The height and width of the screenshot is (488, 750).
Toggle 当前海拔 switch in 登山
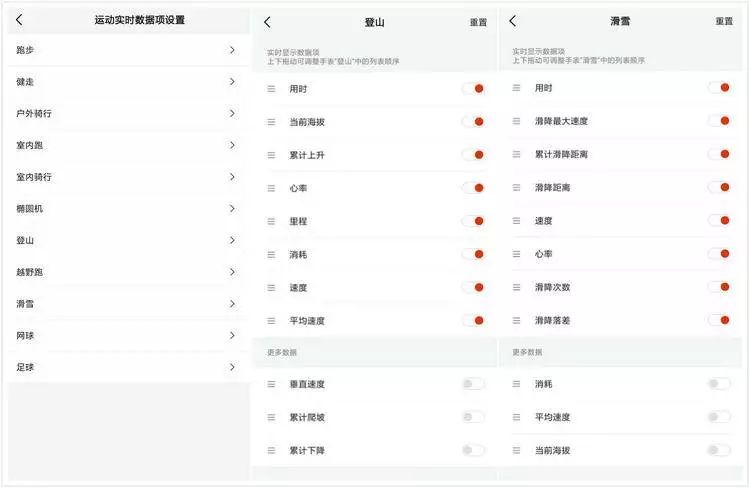pyautogui.click(x=474, y=122)
